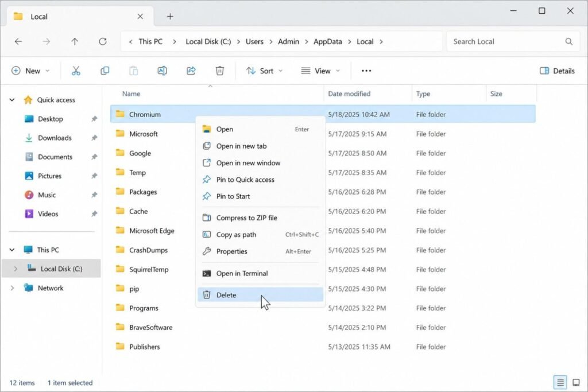Select Pin to Quick access
This screenshot has width=588, height=392.
click(260, 180)
